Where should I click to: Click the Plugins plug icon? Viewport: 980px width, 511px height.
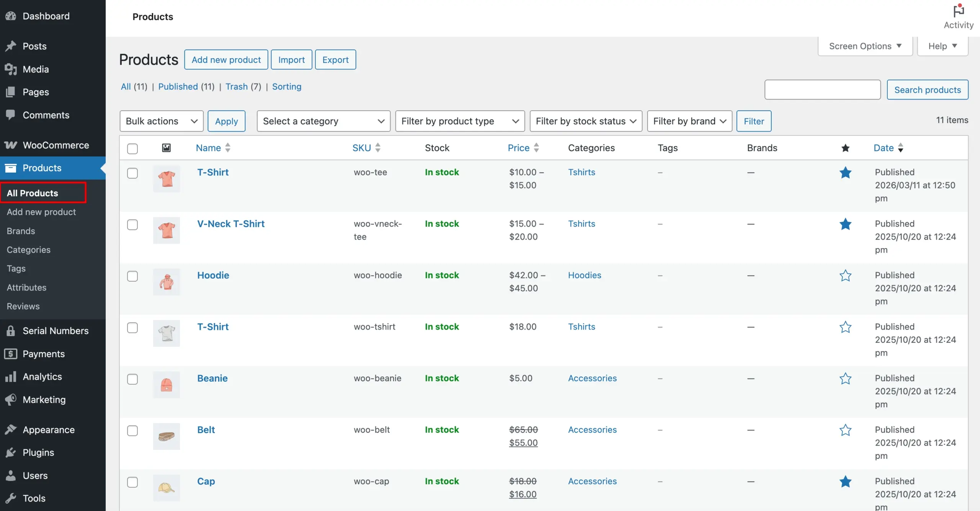pos(11,452)
